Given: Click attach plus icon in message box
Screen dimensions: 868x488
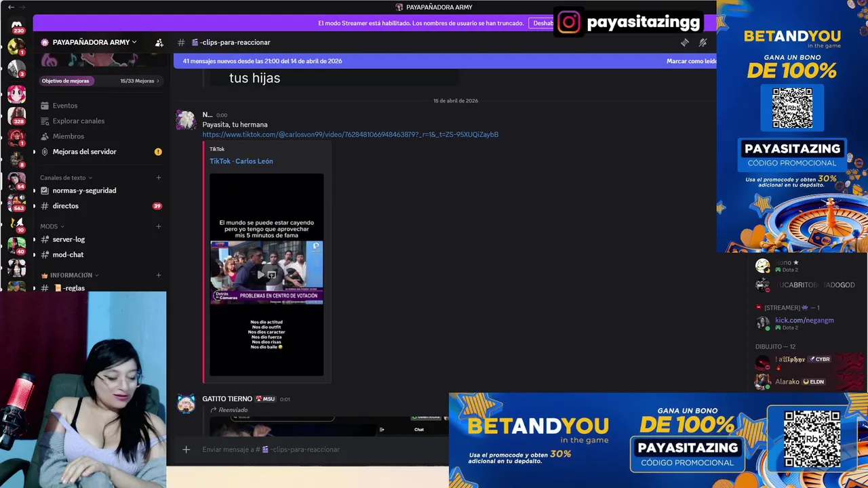Looking at the screenshot, I should tap(186, 449).
